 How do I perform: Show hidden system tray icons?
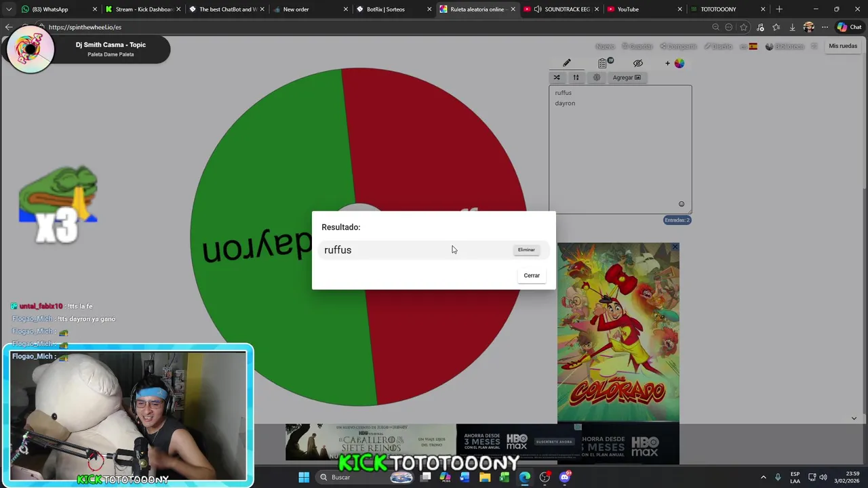pos(763,477)
